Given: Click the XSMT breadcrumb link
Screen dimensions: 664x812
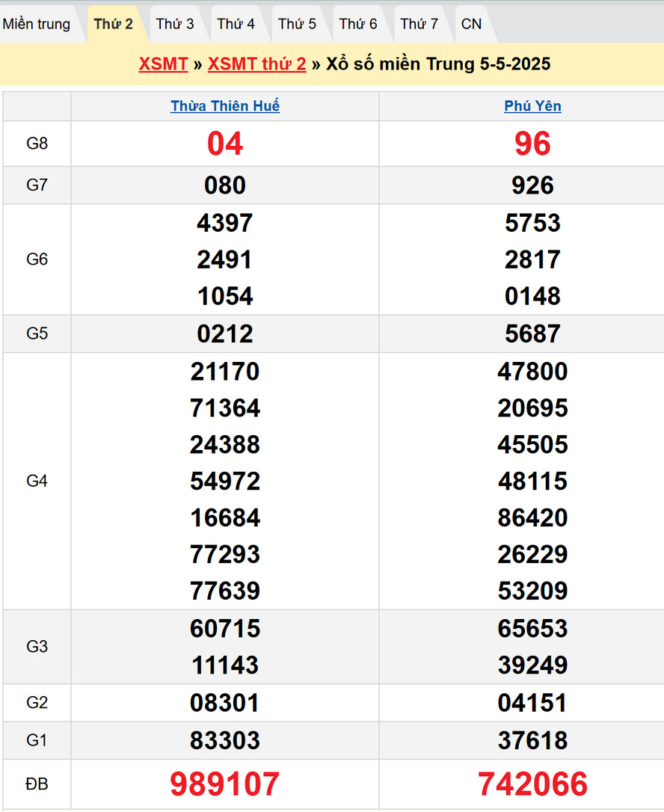Looking at the screenshot, I should pyautogui.click(x=163, y=64).
